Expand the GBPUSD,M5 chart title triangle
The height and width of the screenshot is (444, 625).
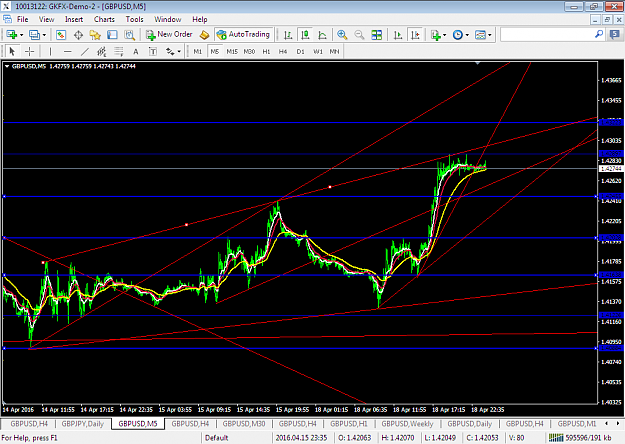click(x=7, y=66)
